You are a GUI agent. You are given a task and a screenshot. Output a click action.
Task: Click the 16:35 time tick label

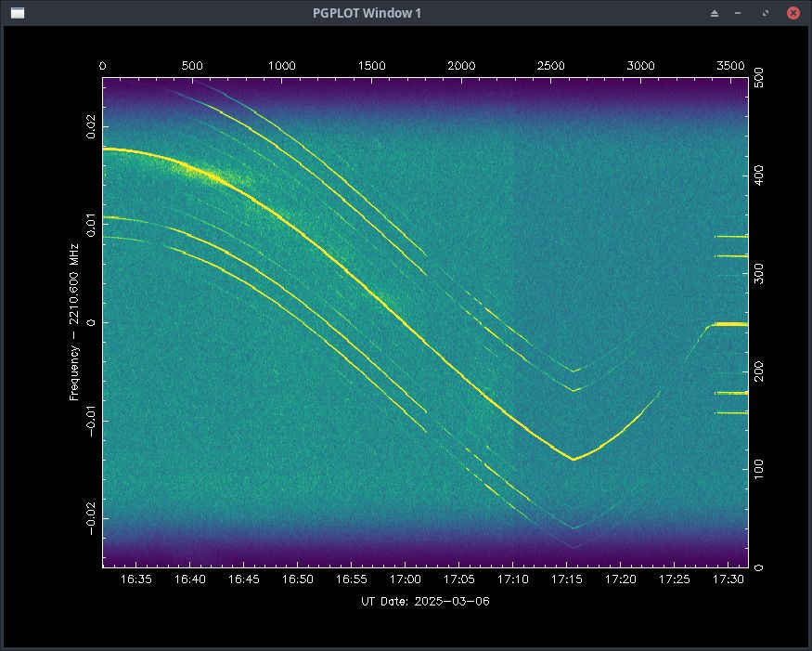136,579
